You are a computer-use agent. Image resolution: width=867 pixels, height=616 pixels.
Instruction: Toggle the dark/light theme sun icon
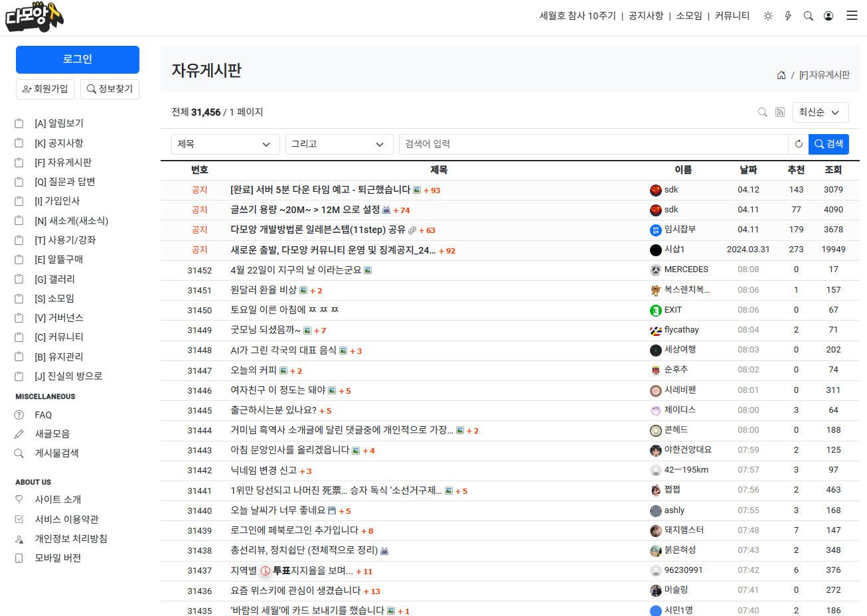pyautogui.click(x=768, y=16)
